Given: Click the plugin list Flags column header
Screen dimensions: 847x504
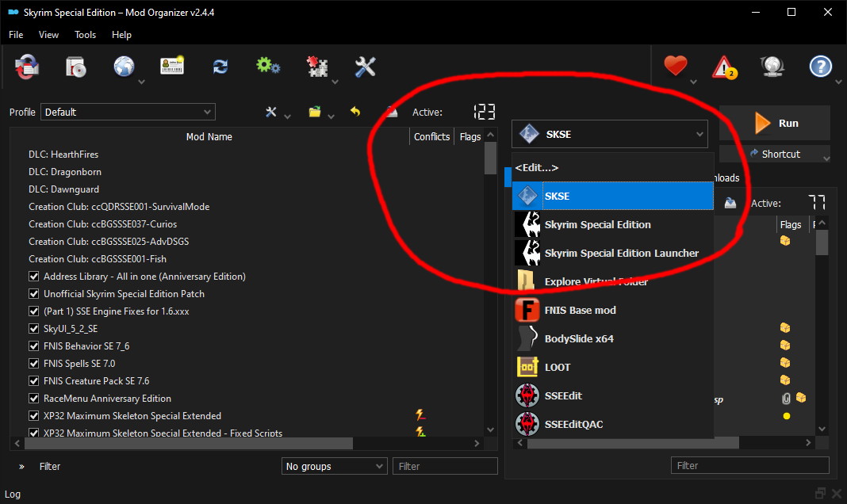Looking at the screenshot, I should [x=790, y=224].
